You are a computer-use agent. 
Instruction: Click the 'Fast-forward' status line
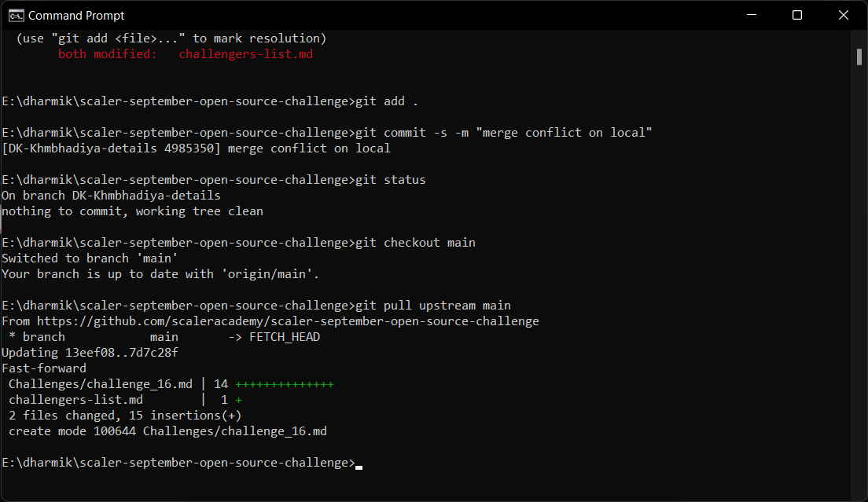point(43,368)
